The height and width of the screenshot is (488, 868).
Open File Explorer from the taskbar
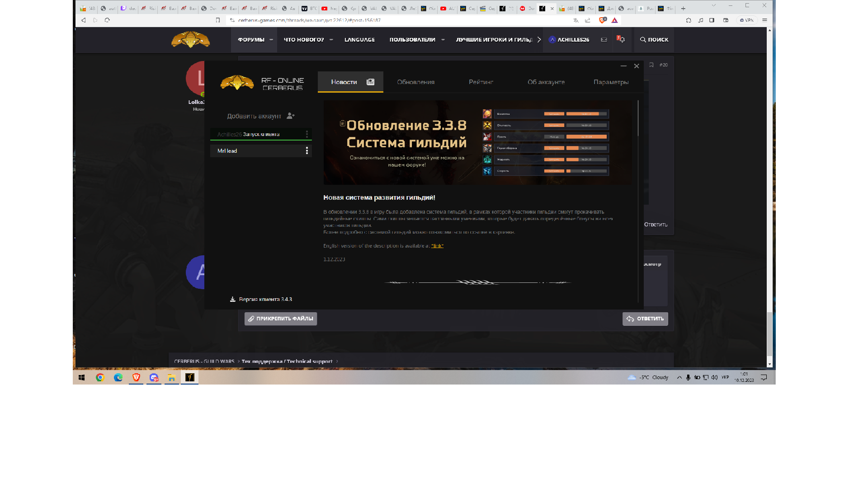pyautogui.click(x=172, y=378)
